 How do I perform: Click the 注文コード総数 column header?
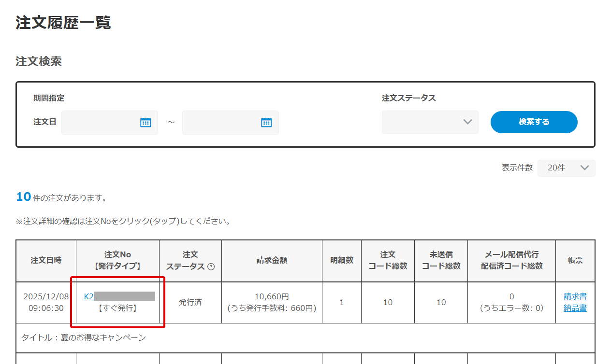click(x=388, y=261)
